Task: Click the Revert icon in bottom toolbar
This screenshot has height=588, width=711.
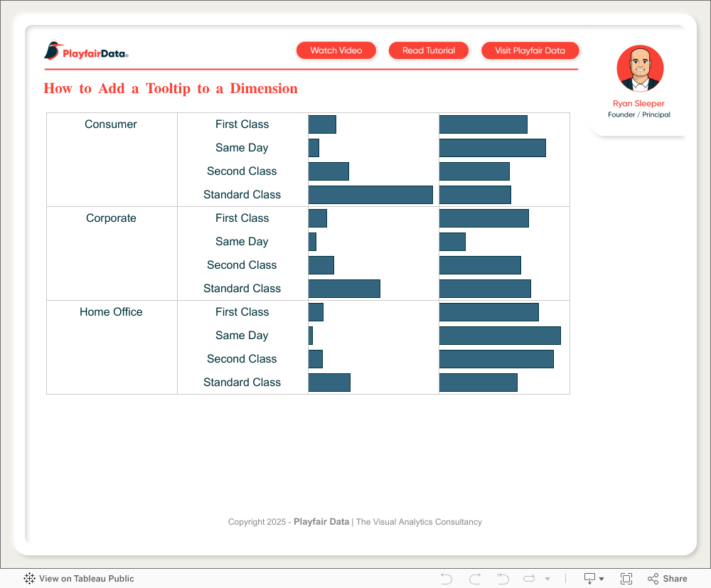Action: click(x=503, y=579)
